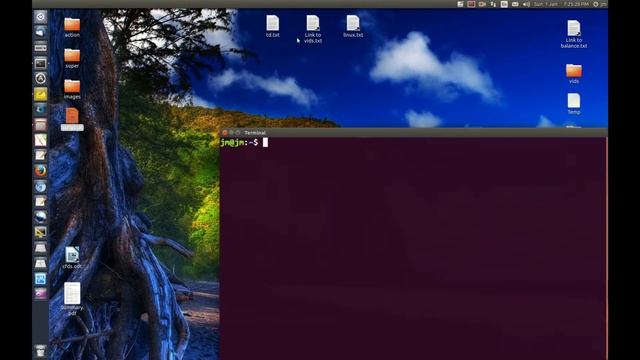
Task: Open Trash at the bottom of the launcher
Action: click(x=40, y=351)
